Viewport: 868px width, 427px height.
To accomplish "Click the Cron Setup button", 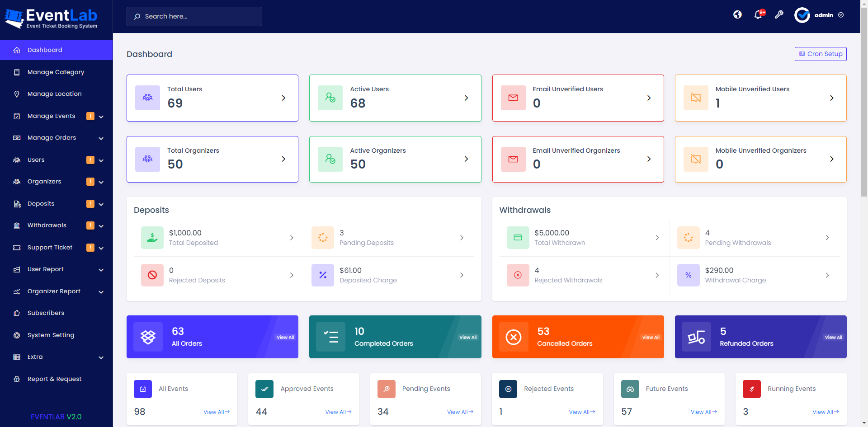I will coord(820,54).
